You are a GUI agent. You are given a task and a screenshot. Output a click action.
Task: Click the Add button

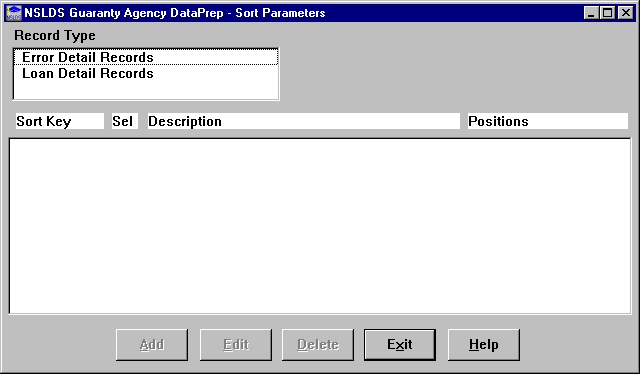point(152,345)
